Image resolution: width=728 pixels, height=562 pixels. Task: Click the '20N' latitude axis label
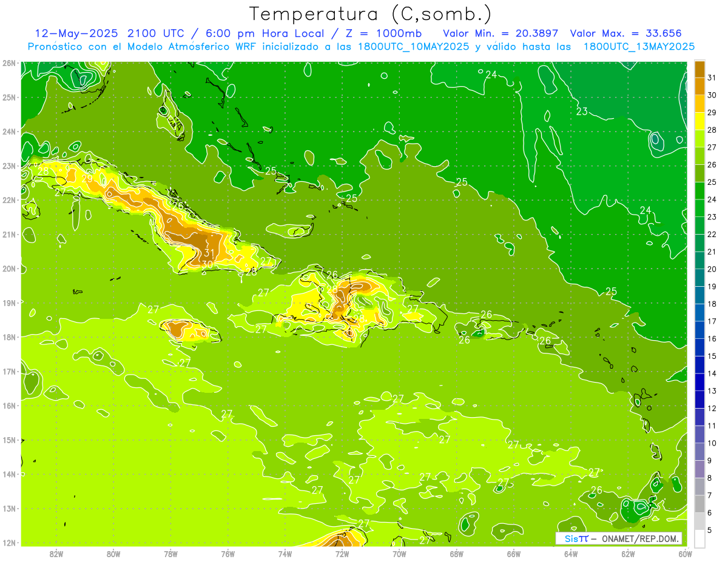[x=8, y=269]
